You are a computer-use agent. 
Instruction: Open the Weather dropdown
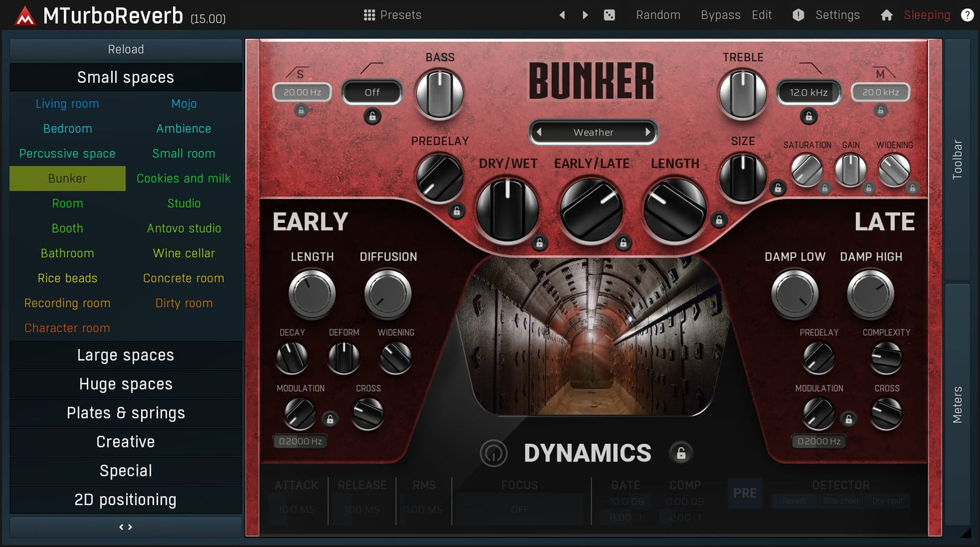click(593, 131)
